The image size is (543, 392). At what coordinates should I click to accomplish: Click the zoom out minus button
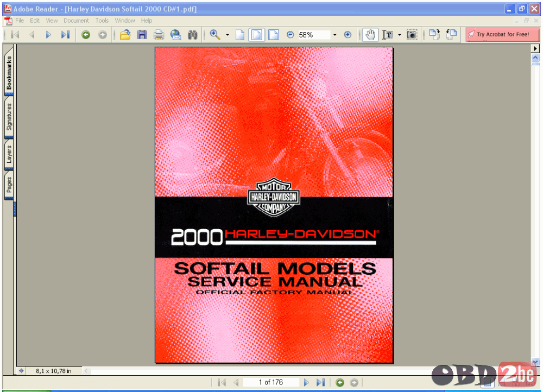[x=290, y=35]
